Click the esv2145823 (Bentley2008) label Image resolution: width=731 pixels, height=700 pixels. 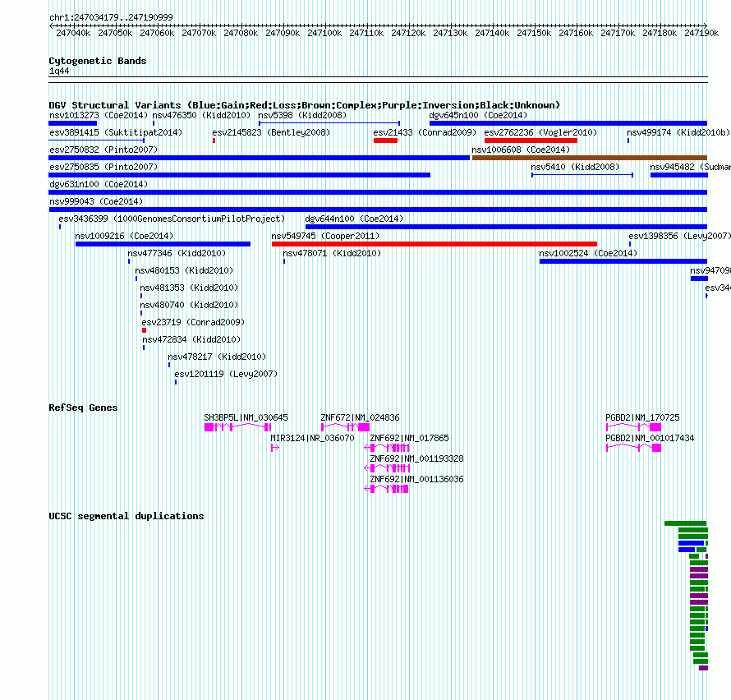tap(271, 132)
